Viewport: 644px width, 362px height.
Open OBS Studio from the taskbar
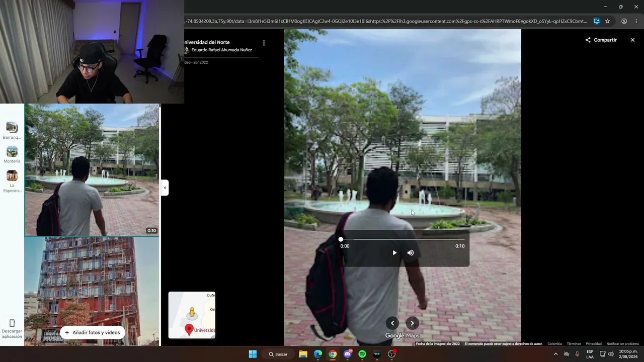click(392, 354)
